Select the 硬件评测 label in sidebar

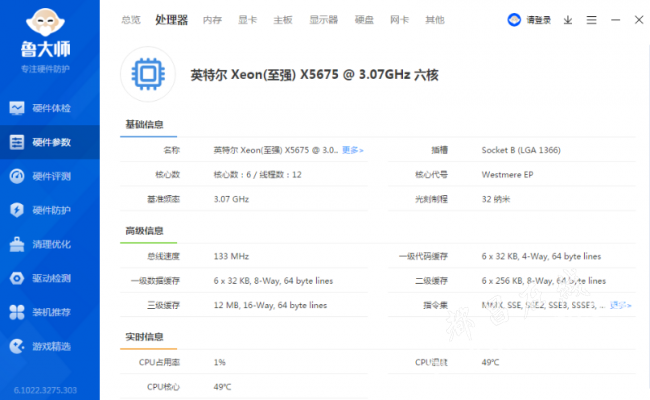pyautogui.click(x=52, y=176)
